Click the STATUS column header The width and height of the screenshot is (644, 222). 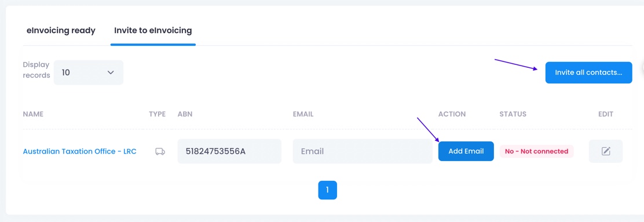[x=513, y=114]
